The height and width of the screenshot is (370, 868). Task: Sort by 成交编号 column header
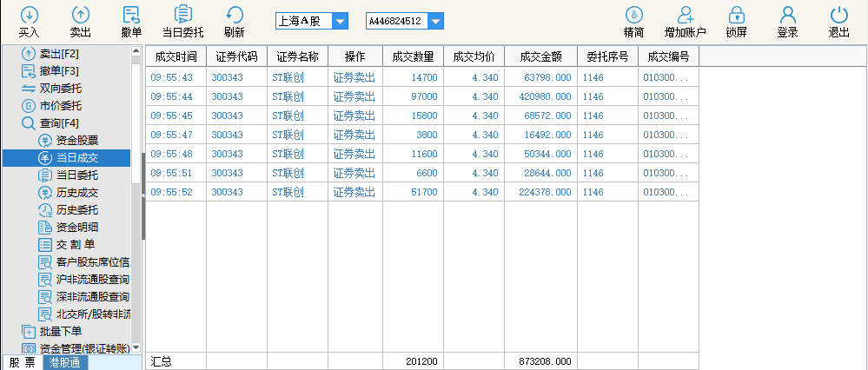point(668,56)
